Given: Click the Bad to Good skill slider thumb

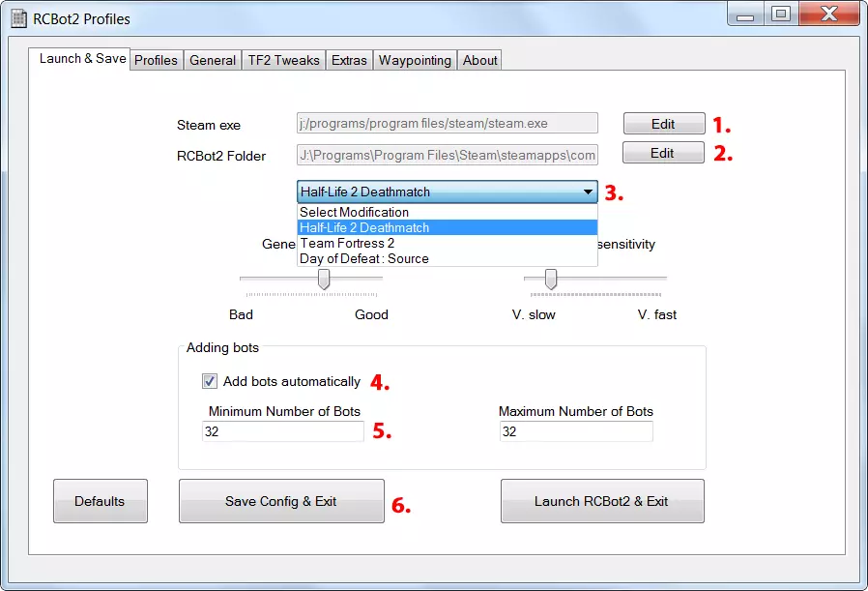Looking at the screenshot, I should coord(324,280).
